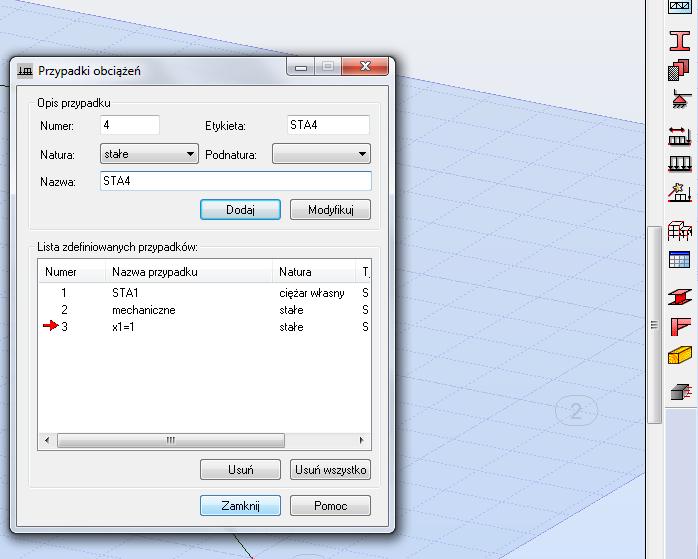Open the steel connections bracket icon

(680, 326)
